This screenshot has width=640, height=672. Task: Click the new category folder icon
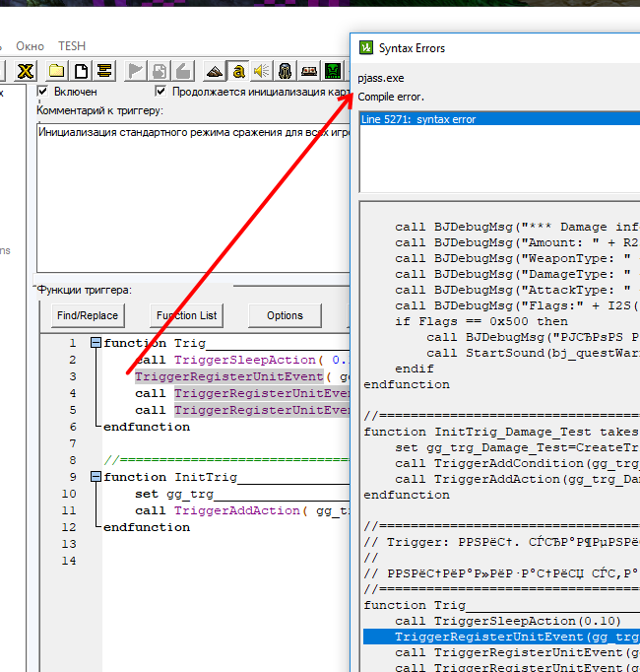57,71
